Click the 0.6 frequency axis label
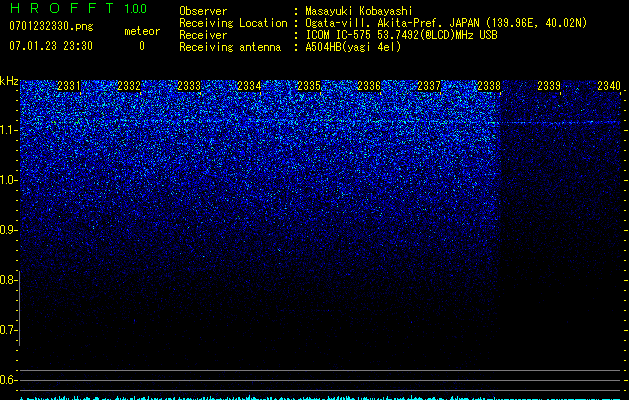This screenshot has height=400, width=629. (8, 380)
